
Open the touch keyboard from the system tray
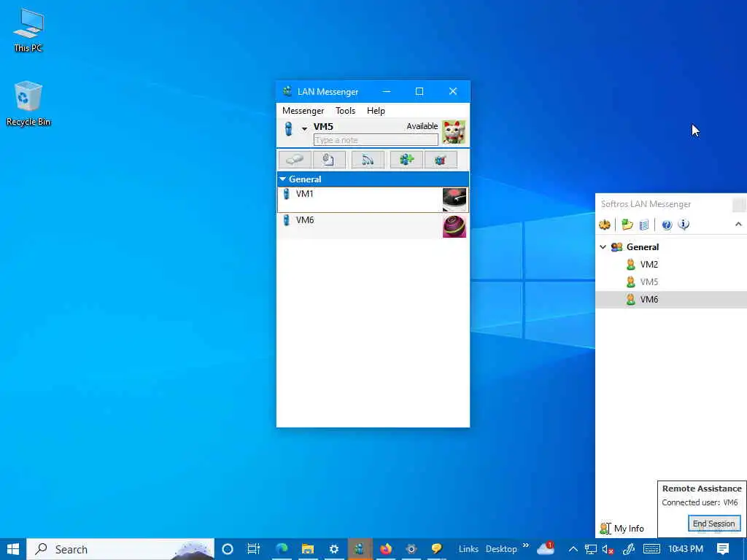coord(651,549)
